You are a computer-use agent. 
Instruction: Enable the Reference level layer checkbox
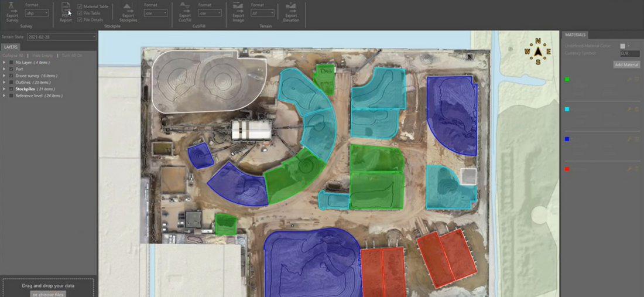click(12, 95)
